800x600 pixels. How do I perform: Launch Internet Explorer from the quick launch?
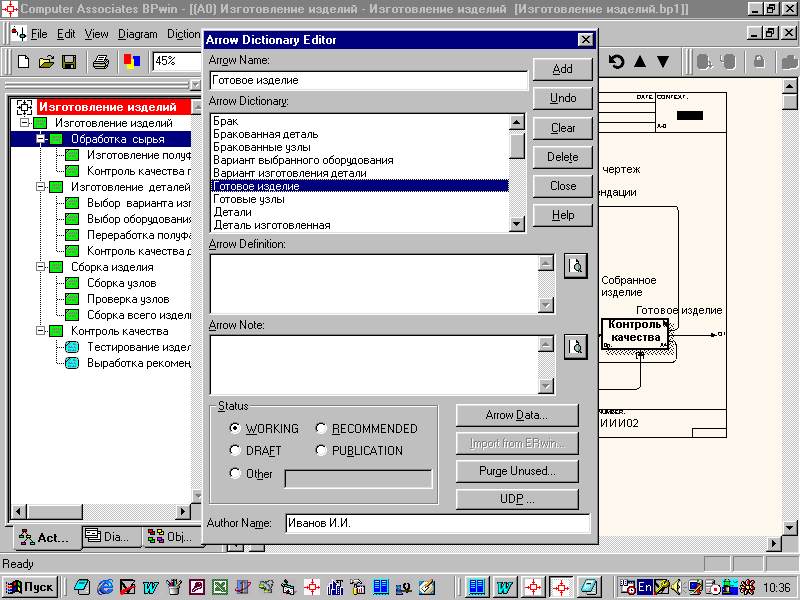point(105,587)
